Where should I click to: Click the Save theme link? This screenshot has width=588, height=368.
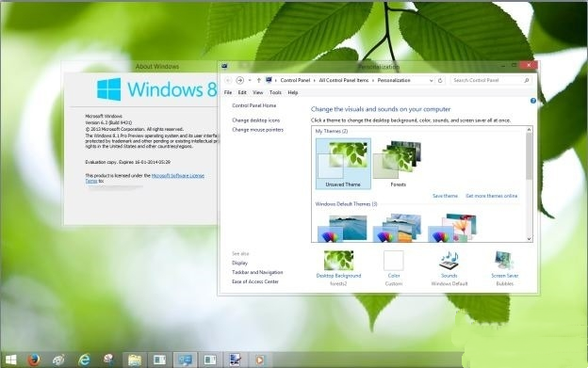click(445, 196)
